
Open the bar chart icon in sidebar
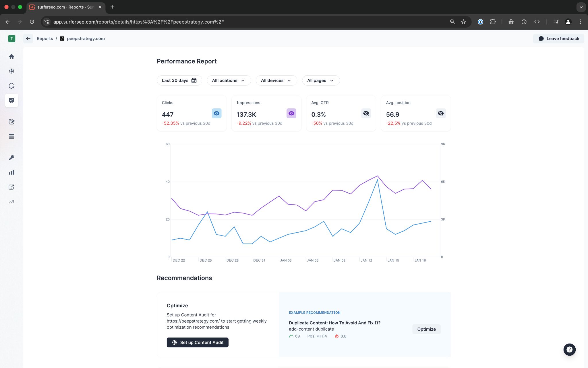[x=11, y=172]
